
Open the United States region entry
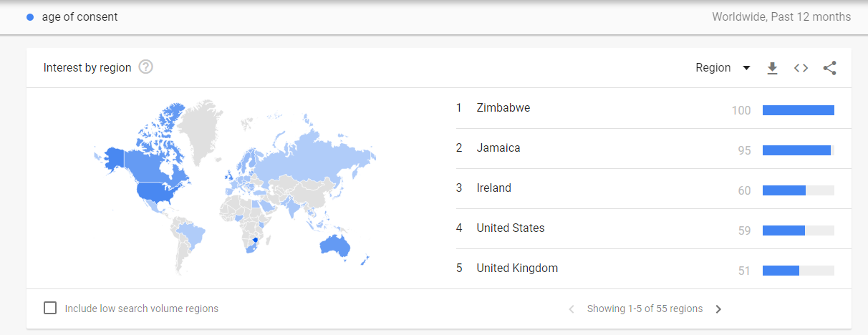tap(511, 228)
